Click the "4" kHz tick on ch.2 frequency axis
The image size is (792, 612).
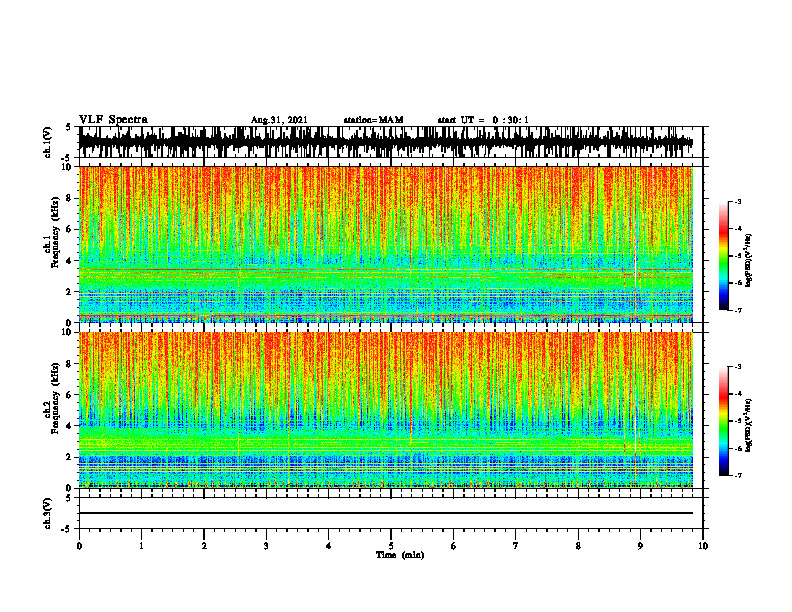tap(70, 426)
